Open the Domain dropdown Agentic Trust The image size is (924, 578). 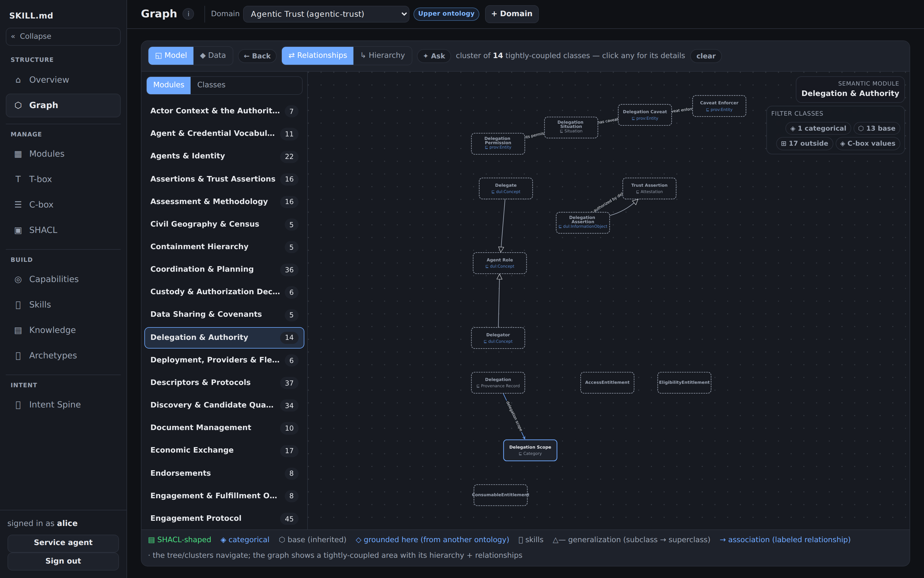[326, 14]
